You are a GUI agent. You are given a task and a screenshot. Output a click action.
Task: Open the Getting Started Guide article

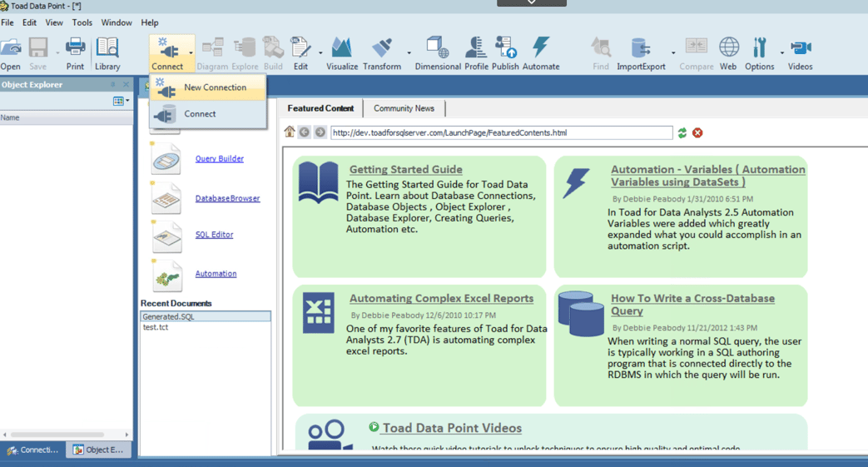[x=406, y=170]
